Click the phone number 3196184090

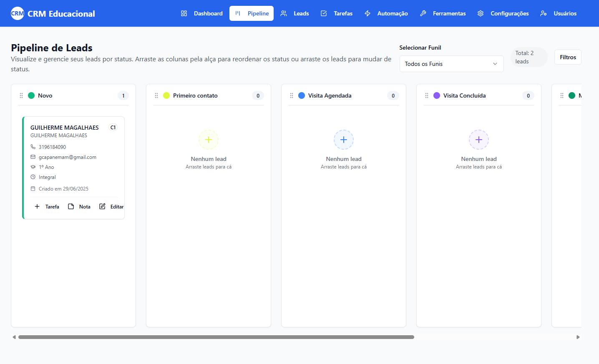(x=52, y=147)
